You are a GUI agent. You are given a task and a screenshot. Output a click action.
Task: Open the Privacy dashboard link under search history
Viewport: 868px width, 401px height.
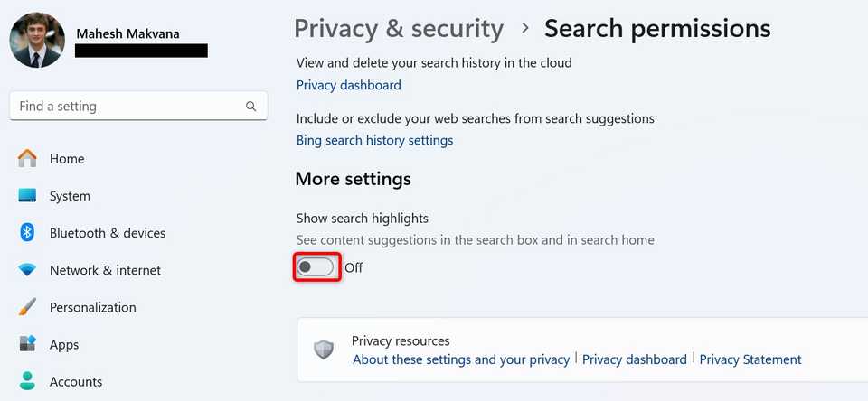(349, 85)
